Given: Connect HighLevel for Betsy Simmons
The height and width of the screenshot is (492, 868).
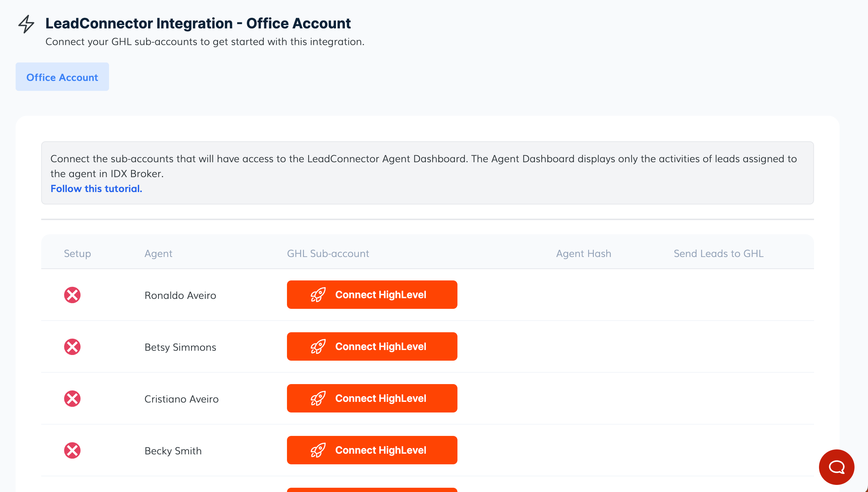Looking at the screenshot, I should 372,346.
